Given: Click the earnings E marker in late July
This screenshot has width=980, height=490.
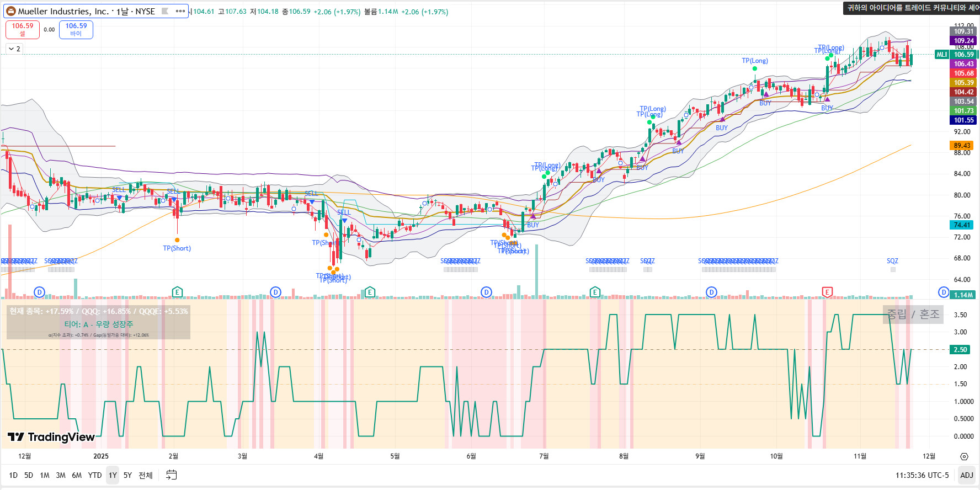Looking at the screenshot, I should coord(595,292).
